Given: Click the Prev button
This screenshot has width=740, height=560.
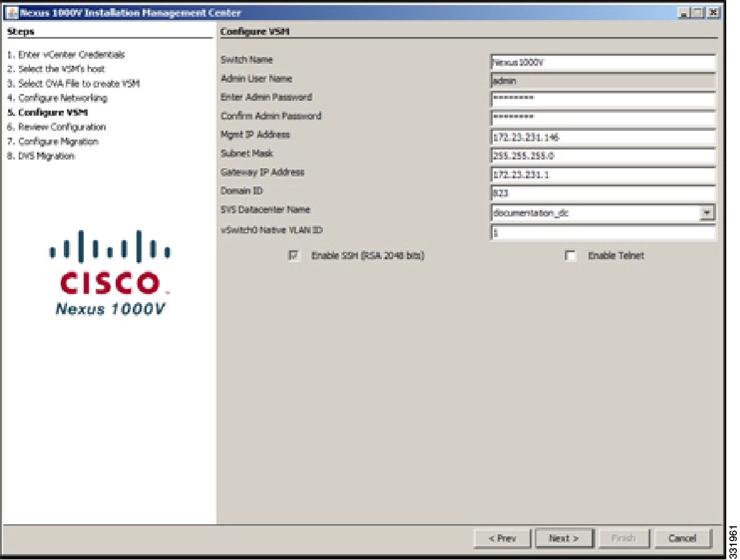Looking at the screenshot, I should [502, 538].
